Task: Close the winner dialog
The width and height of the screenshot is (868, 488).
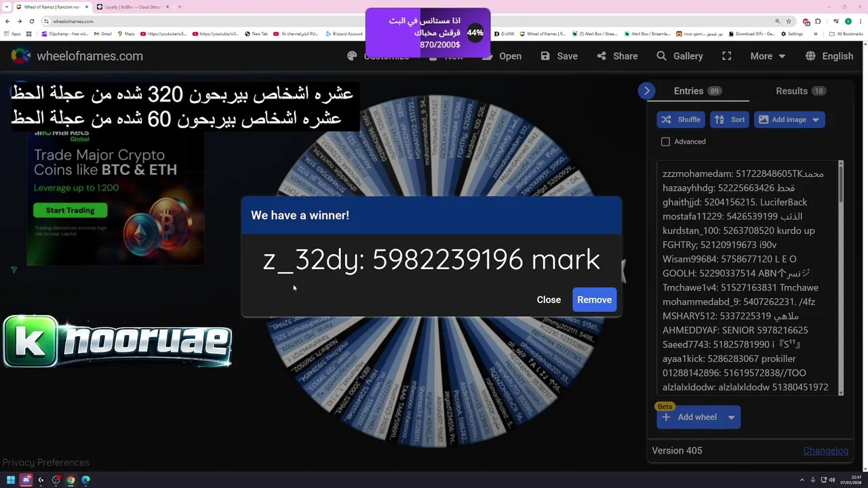Action: click(x=549, y=300)
